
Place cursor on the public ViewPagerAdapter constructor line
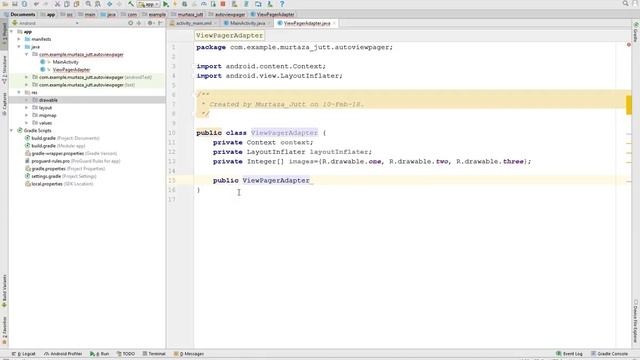tap(412, 180)
